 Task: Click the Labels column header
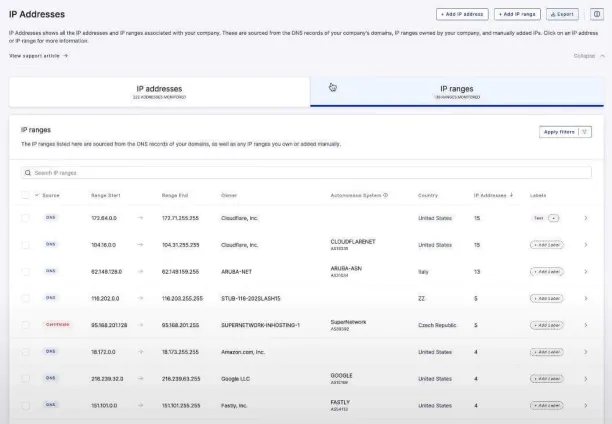[x=538, y=195]
